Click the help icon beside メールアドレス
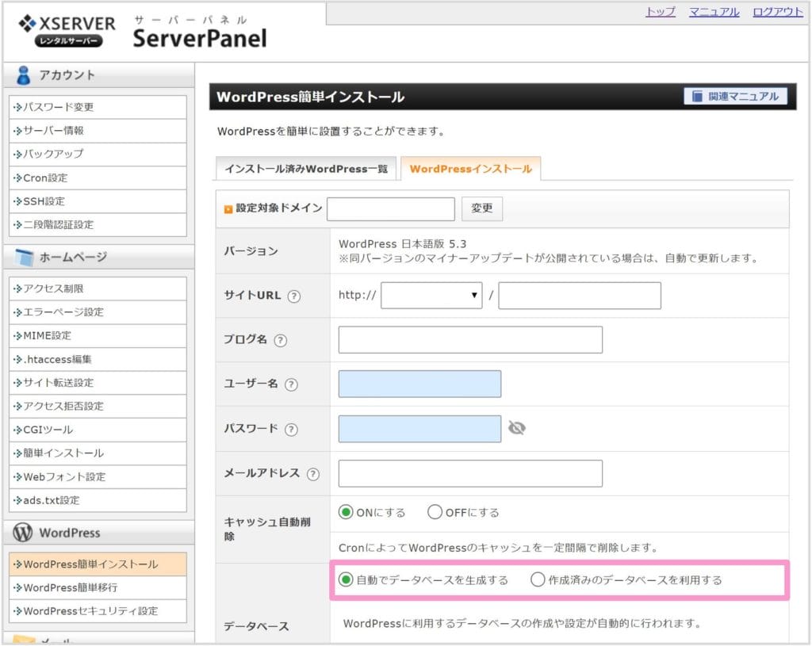Image resolution: width=812 pixels, height=646 pixels. [x=312, y=474]
